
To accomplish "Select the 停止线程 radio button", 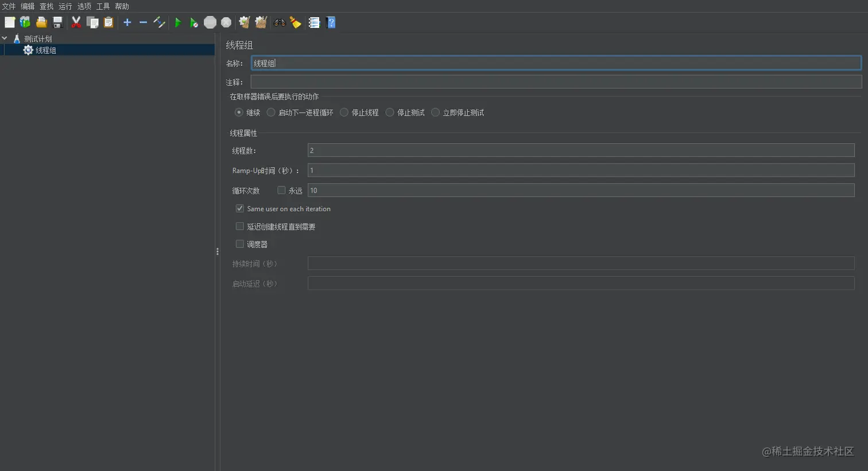I will tap(344, 112).
